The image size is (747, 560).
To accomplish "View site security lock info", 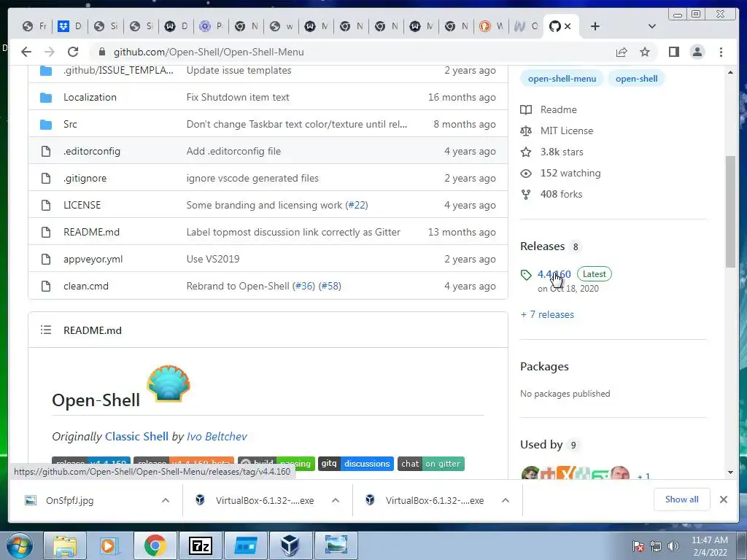I will [x=101, y=52].
